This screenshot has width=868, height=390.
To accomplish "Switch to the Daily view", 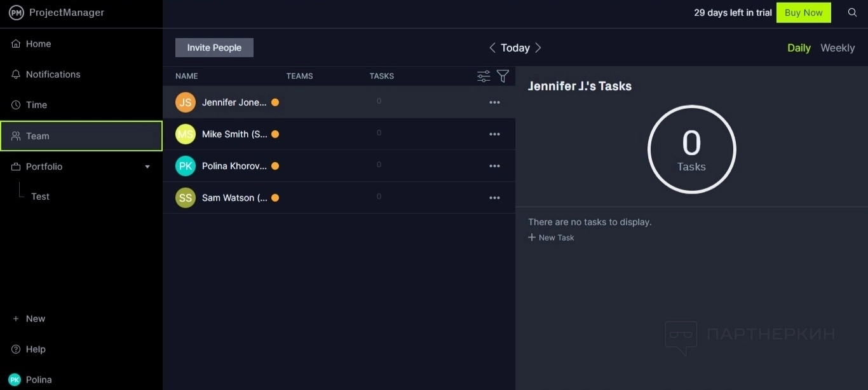I will click(799, 48).
